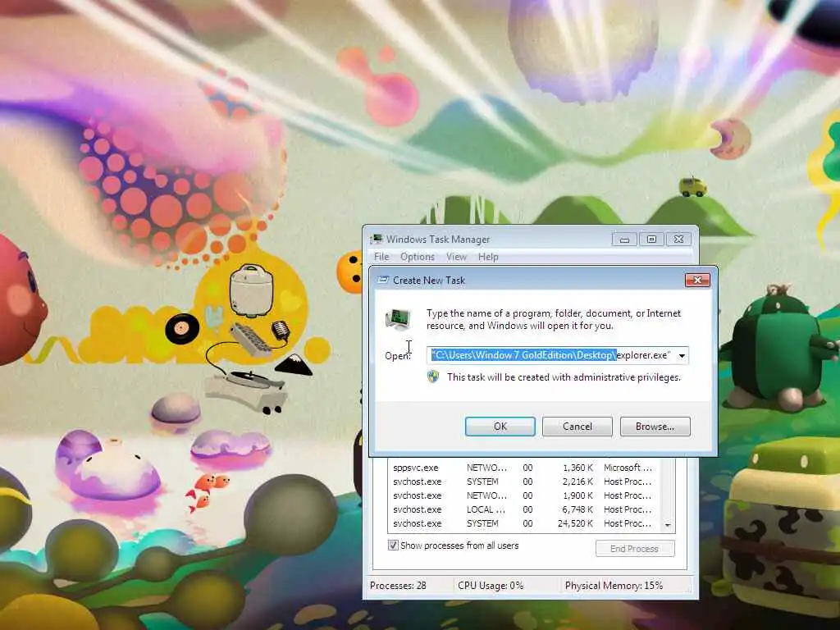Expand the Open field dropdown arrow

[682, 356]
